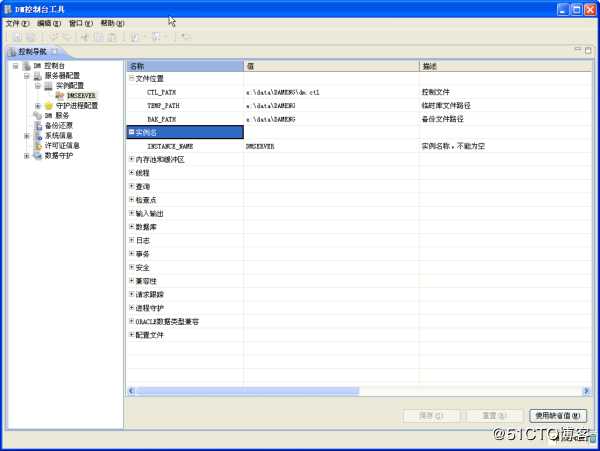Select the DMSERVER instance node icon
This screenshot has height=451, width=600.
pos(60,96)
